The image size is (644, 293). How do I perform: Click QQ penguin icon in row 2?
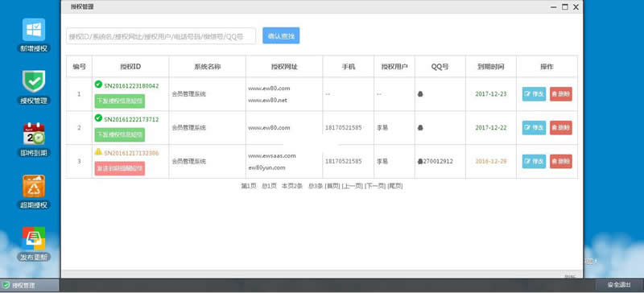pyautogui.click(x=420, y=128)
